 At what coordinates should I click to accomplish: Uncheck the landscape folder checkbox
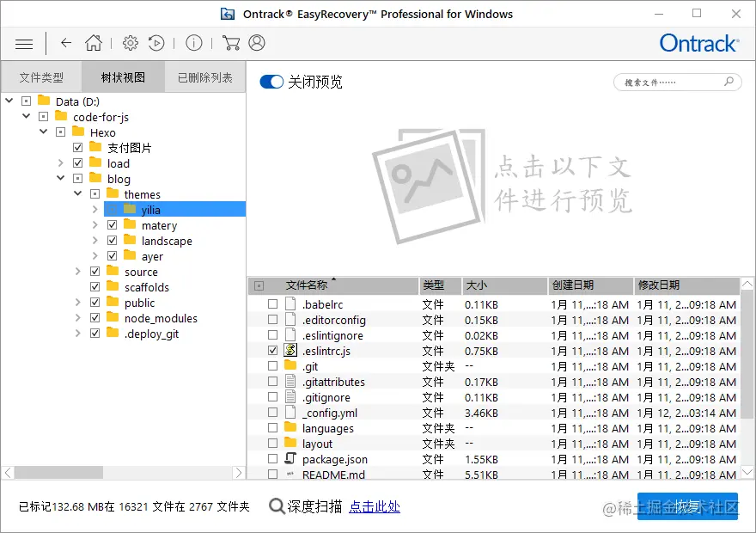click(x=113, y=240)
